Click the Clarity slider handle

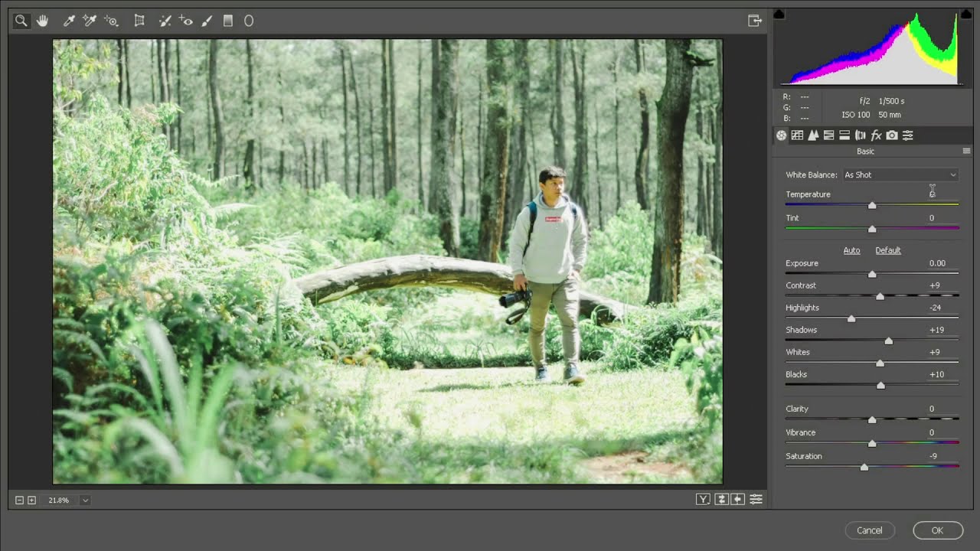click(x=872, y=419)
